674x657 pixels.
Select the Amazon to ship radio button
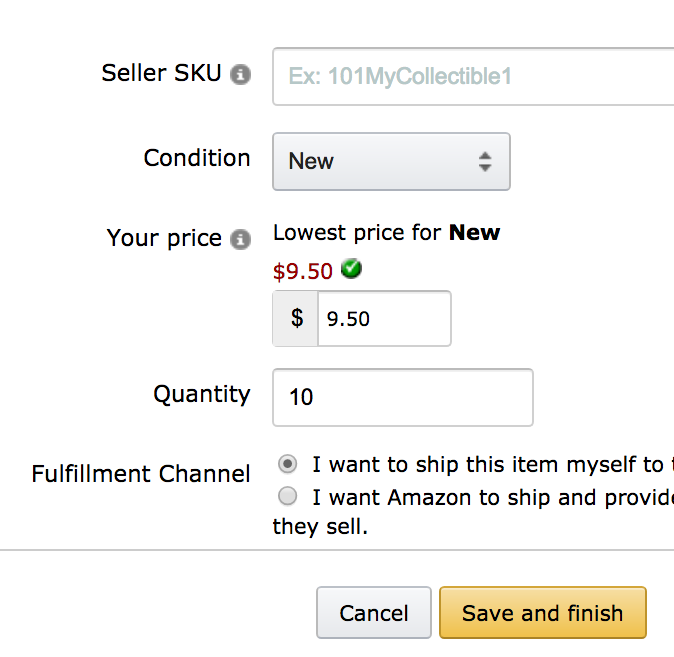(x=287, y=496)
